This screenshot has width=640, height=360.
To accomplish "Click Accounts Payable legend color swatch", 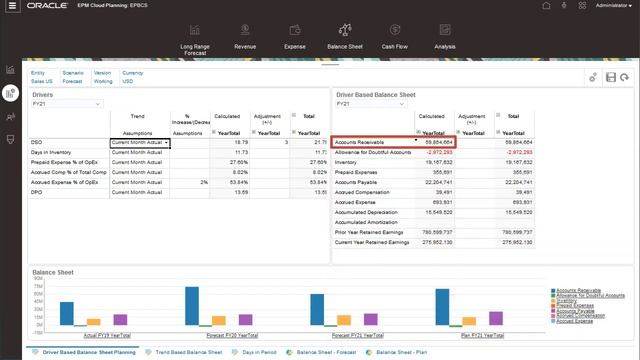I will (553, 311).
